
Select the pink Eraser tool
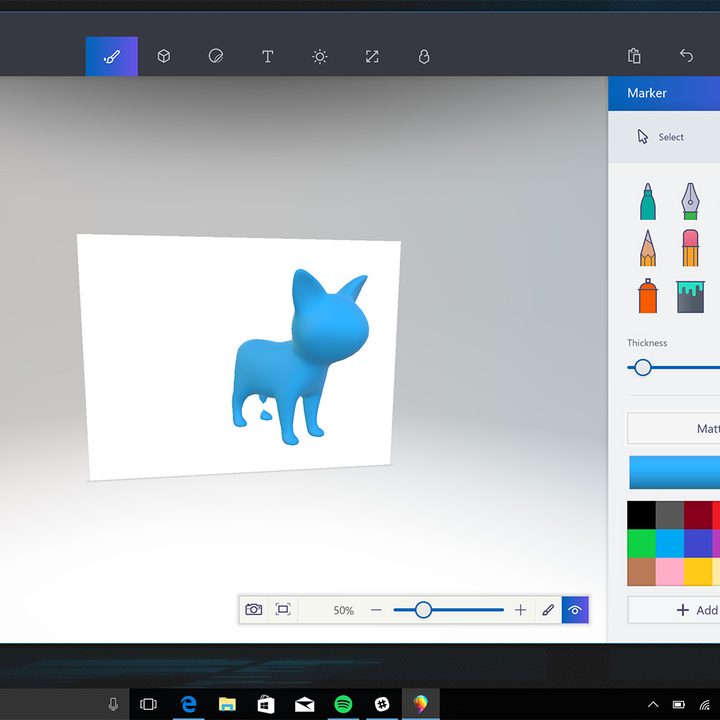tap(690, 248)
